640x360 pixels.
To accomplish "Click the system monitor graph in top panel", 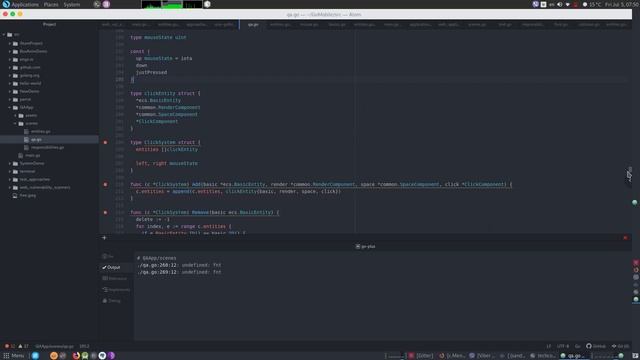I will tap(172, 4).
